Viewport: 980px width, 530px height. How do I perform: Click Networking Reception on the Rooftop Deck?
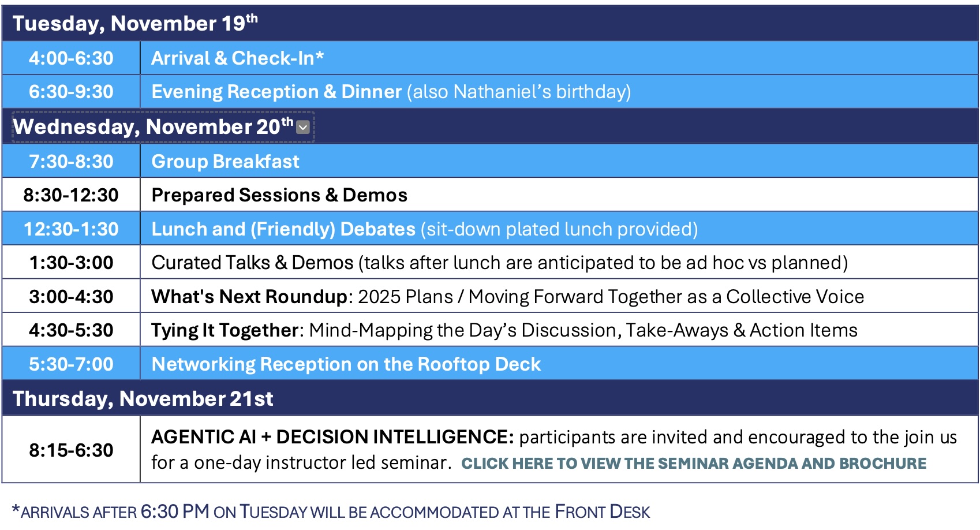coord(346,364)
